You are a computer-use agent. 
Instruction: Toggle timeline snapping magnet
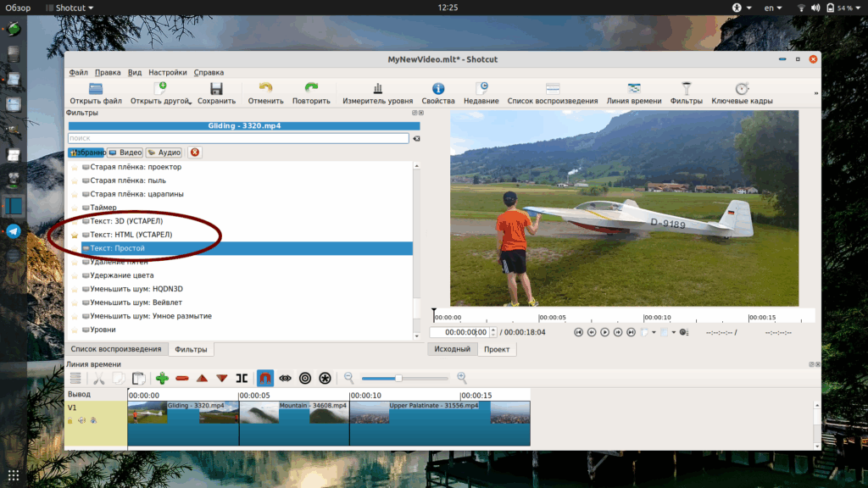(265, 379)
